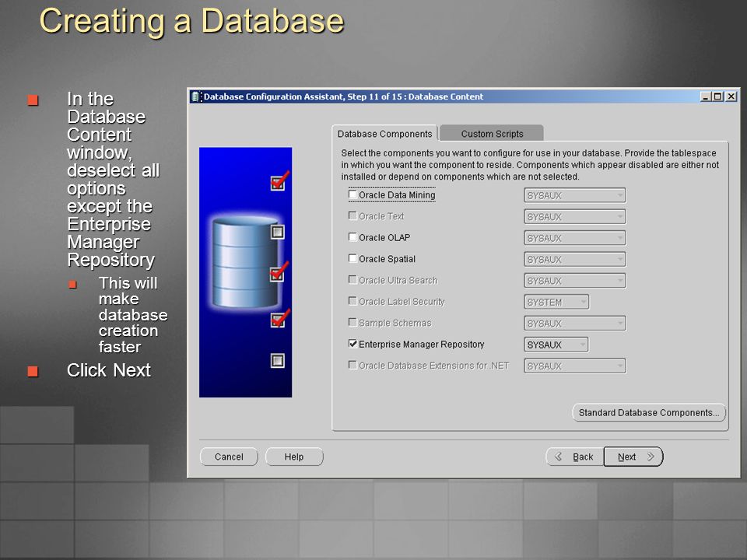
Task: Toggle the Sample Schemas checkbox
Action: (352, 322)
